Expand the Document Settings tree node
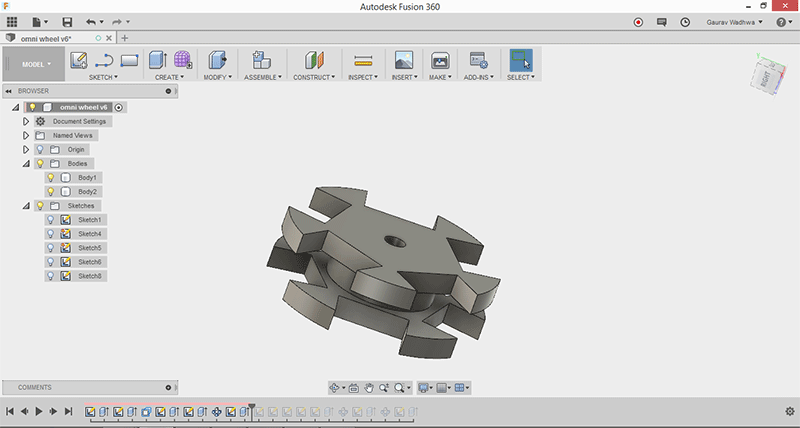The height and width of the screenshot is (428, 800). (x=26, y=121)
